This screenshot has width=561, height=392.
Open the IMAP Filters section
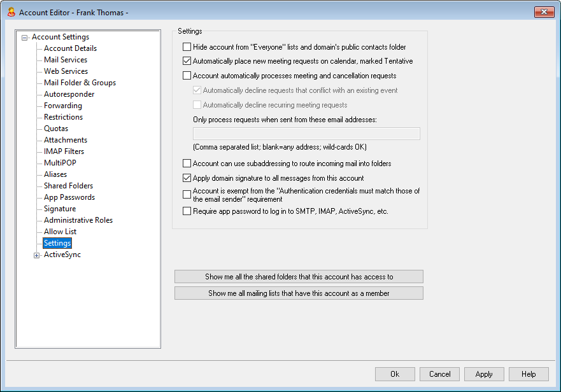64,151
